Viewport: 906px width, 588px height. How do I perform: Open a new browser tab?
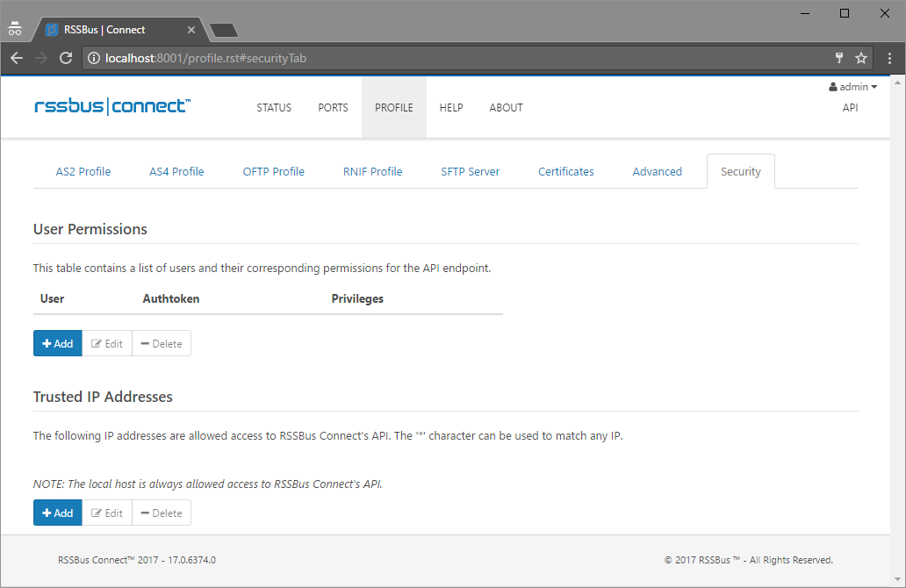[x=224, y=30]
